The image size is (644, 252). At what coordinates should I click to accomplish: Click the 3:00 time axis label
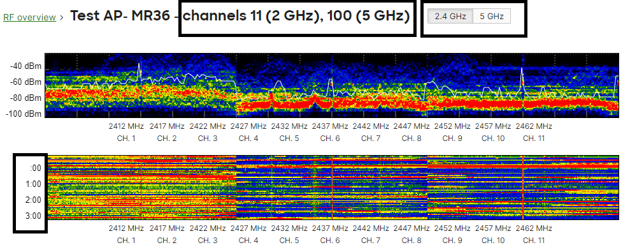pos(34,216)
